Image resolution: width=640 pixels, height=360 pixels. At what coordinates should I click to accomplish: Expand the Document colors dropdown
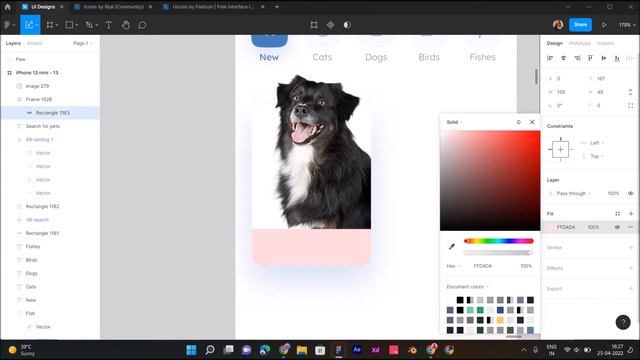pyautogui.click(x=467, y=287)
